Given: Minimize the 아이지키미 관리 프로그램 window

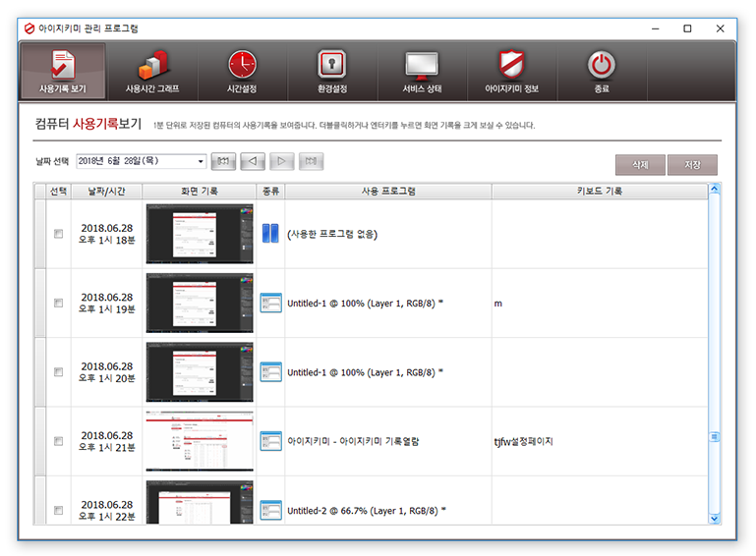Looking at the screenshot, I should (x=655, y=28).
